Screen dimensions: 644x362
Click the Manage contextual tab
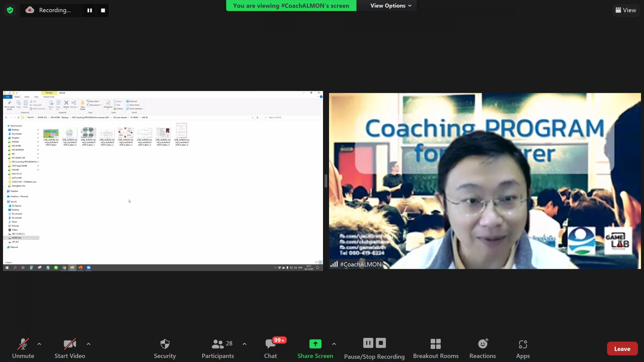pyautogui.click(x=49, y=93)
